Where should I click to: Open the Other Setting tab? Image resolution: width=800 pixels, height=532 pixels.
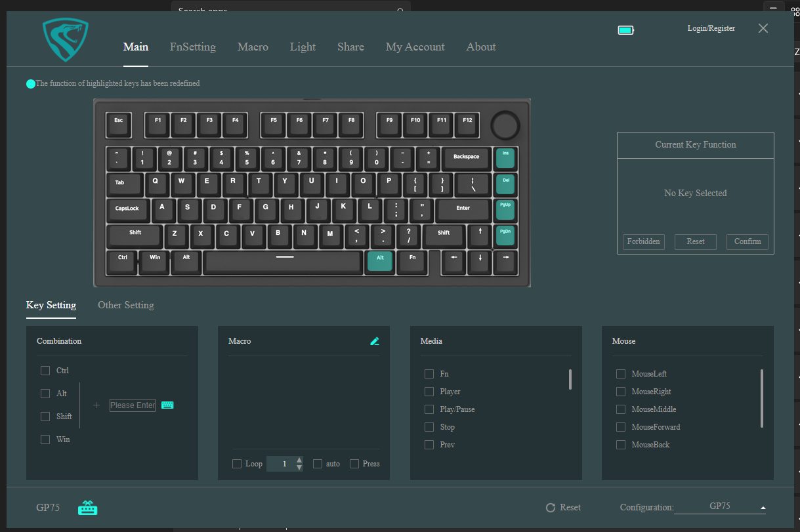126,305
